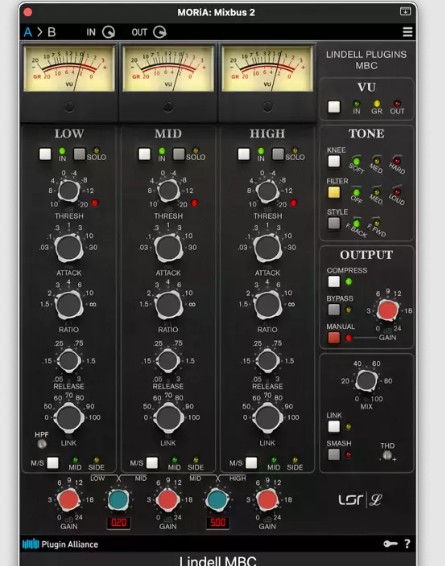Click the LOW band RATIO knob
The image size is (445, 566).
coord(69,305)
